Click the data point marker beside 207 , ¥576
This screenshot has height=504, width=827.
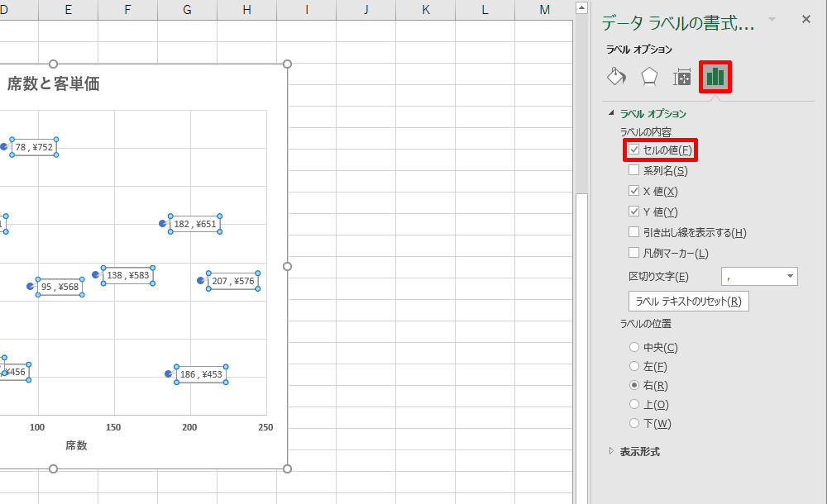tap(201, 280)
